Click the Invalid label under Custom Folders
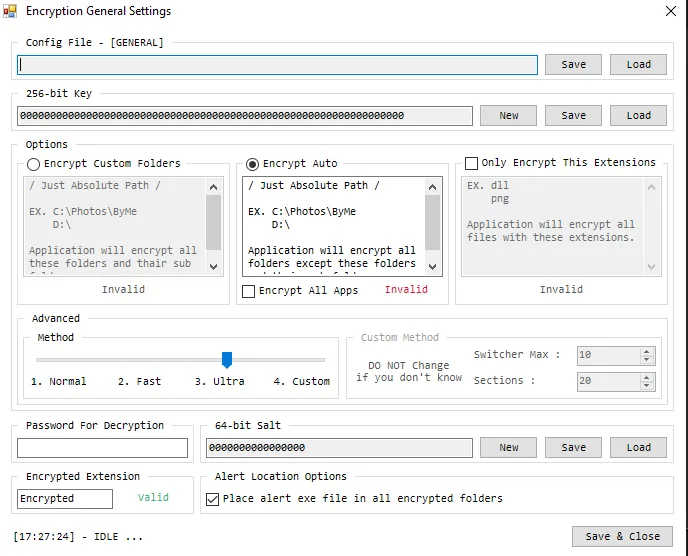Image resolution: width=688 pixels, height=556 pixels. point(123,290)
